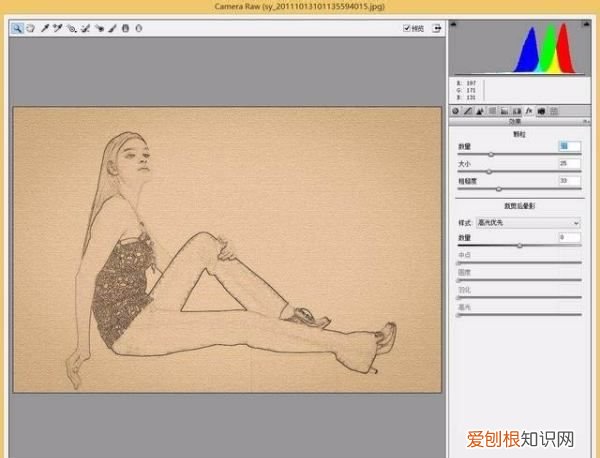Click the Camera Raw title bar text
Viewport: 600px width, 458px height.
point(300,6)
